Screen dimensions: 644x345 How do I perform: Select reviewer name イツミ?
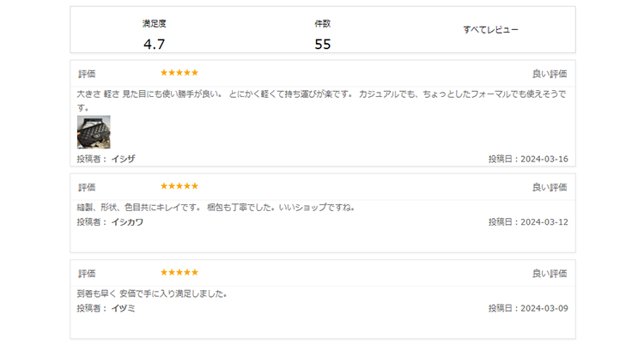tap(123, 308)
